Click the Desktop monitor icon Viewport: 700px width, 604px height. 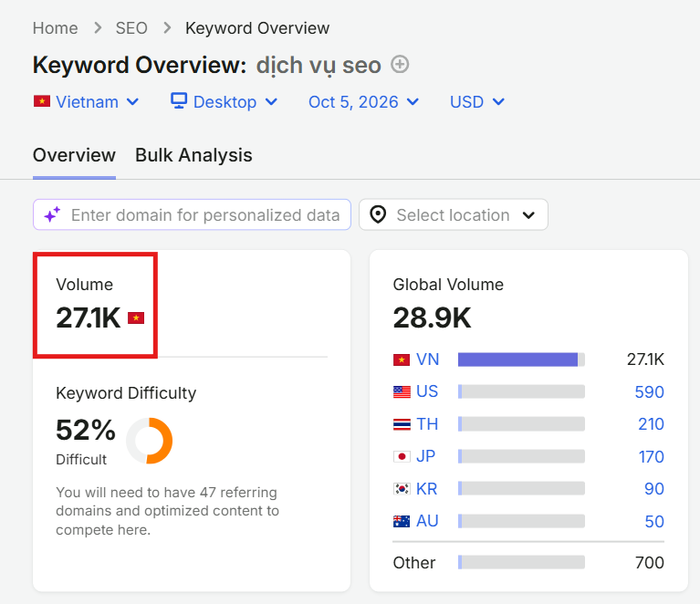pos(179,101)
